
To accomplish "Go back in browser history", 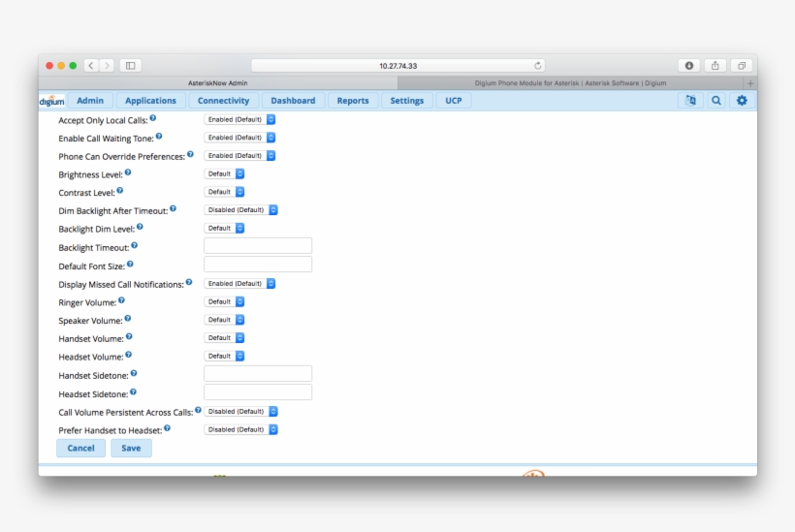I will pyautogui.click(x=91, y=65).
